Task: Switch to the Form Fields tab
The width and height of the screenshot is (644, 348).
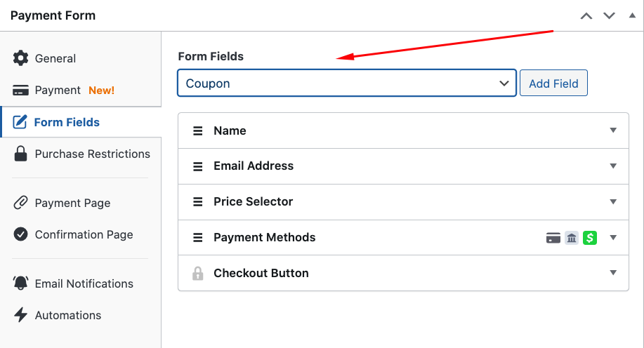Action: [x=67, y=122]
